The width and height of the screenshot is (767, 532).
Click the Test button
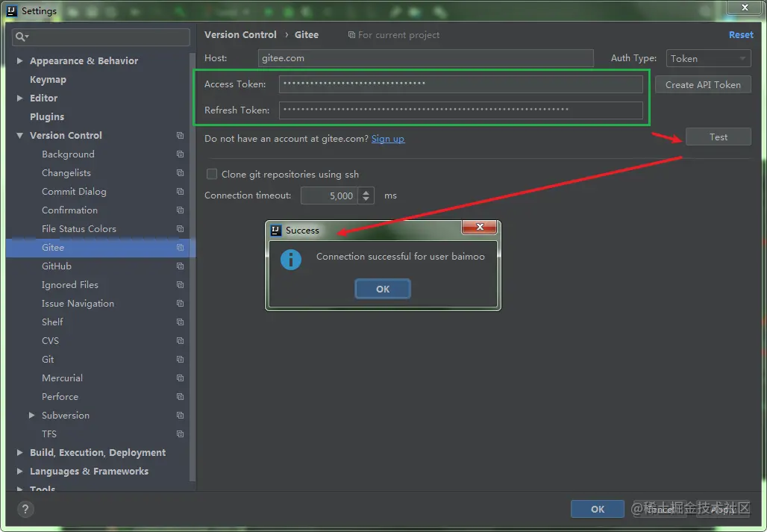point(718,137)
